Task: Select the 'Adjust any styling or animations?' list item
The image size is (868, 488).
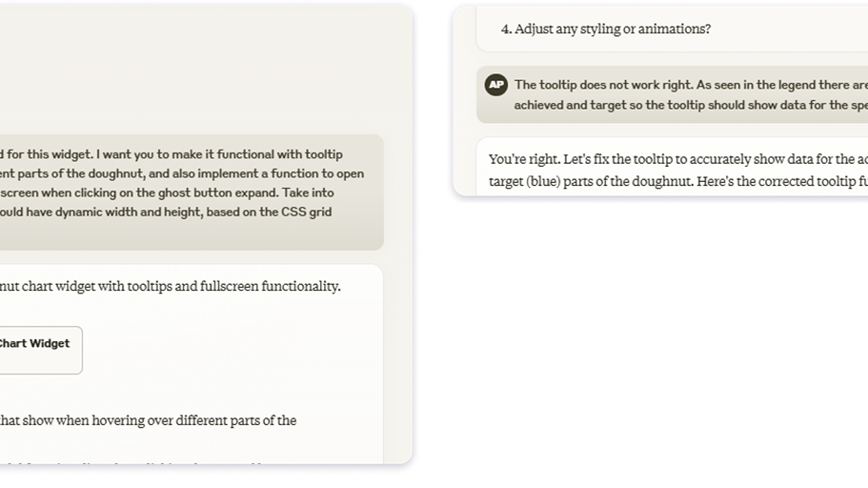Action: (x=606, y=29)
